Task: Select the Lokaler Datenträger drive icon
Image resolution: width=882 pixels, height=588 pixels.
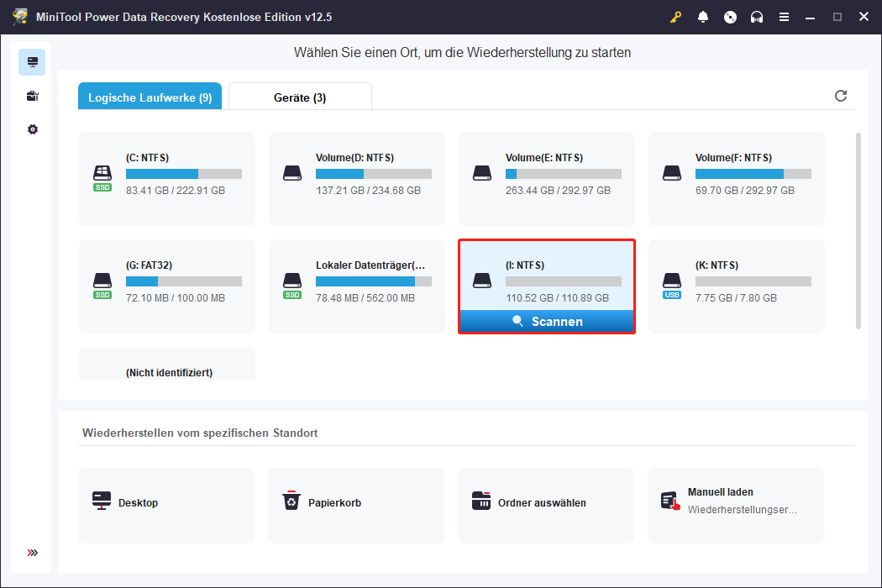Action: [292, 285]
